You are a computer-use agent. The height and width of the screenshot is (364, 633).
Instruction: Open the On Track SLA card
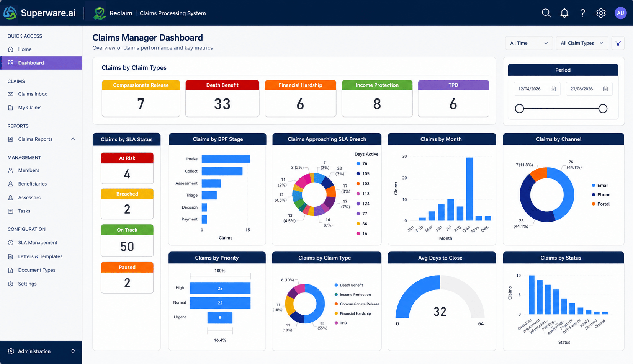pos(127,240)
